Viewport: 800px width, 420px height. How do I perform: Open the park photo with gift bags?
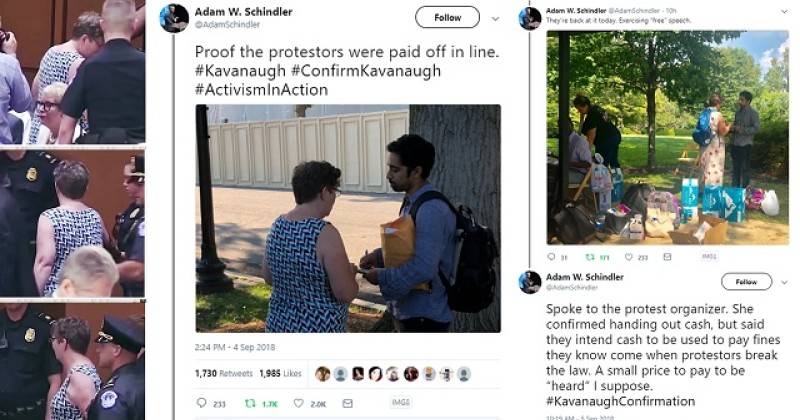[x=667, y=137]
